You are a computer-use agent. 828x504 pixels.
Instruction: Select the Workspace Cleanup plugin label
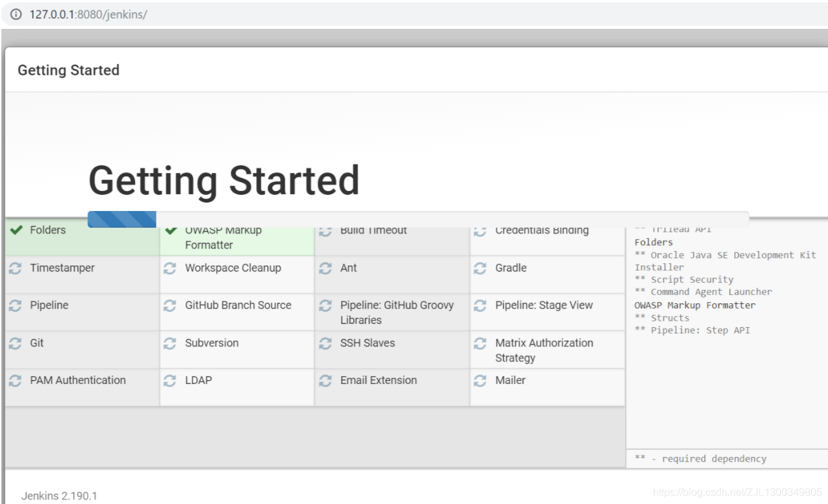point(233,268)
